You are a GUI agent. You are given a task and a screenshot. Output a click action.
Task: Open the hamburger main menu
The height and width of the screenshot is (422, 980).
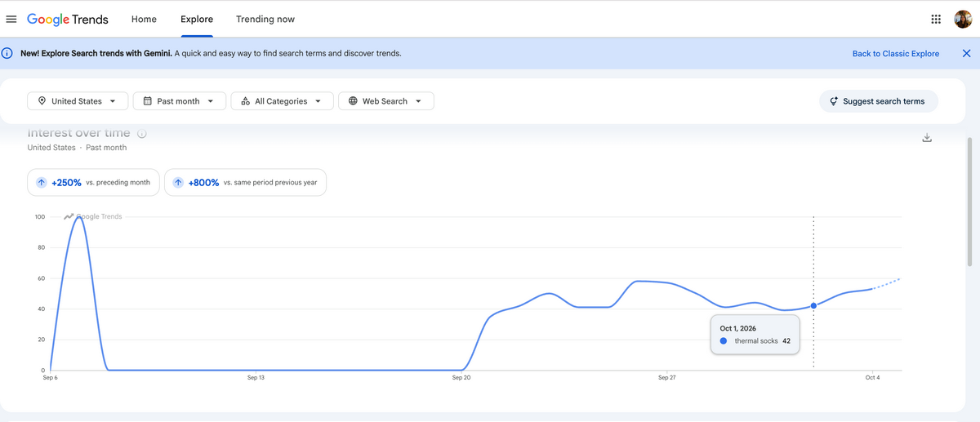click(x=11, y=20)
